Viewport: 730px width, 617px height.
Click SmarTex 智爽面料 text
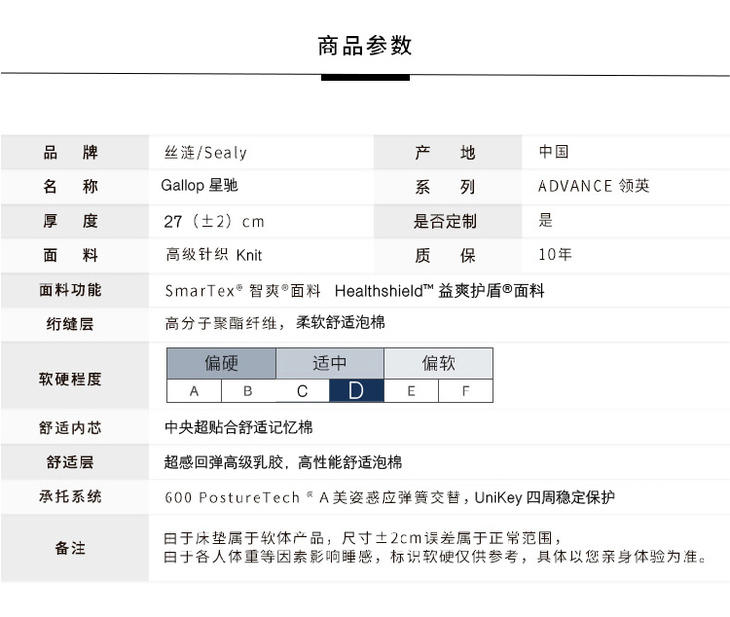243,291
